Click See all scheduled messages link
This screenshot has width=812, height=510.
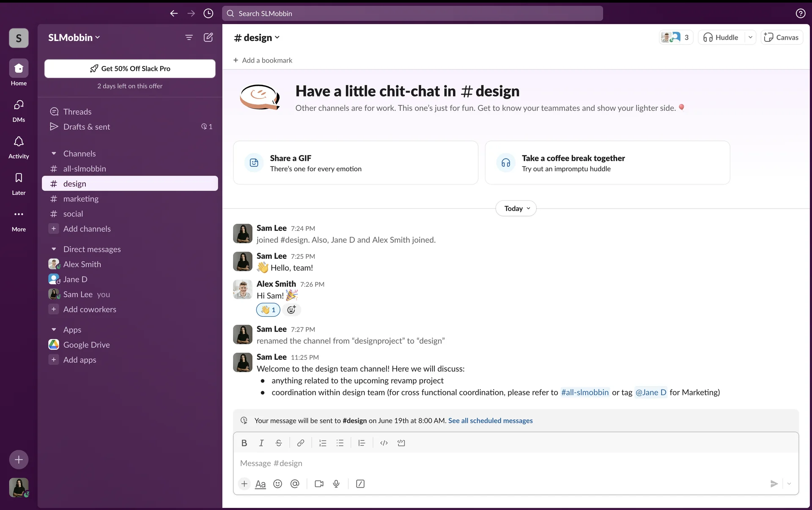490,420
